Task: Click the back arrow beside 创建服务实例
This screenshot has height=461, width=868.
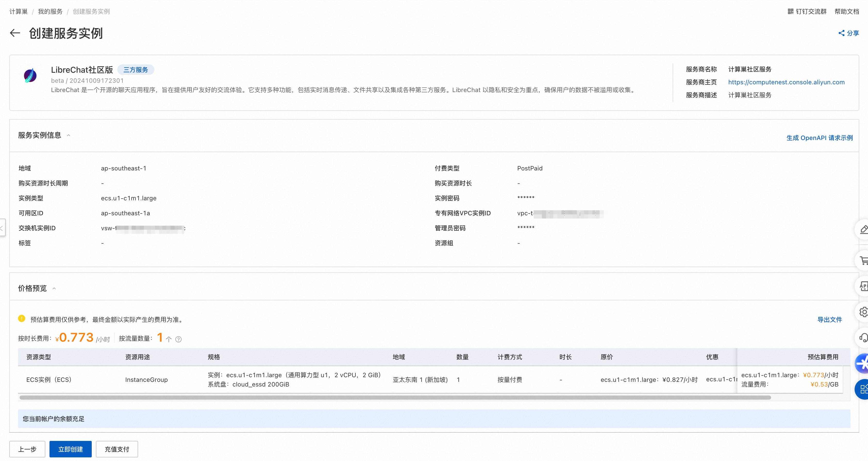Action: coord(15,33)
